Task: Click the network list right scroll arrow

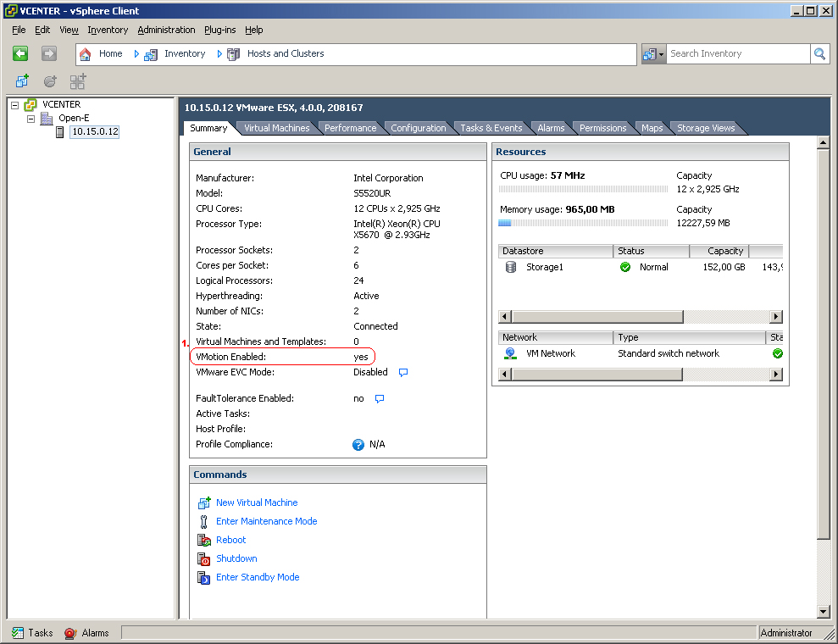Action: point(776,375)
